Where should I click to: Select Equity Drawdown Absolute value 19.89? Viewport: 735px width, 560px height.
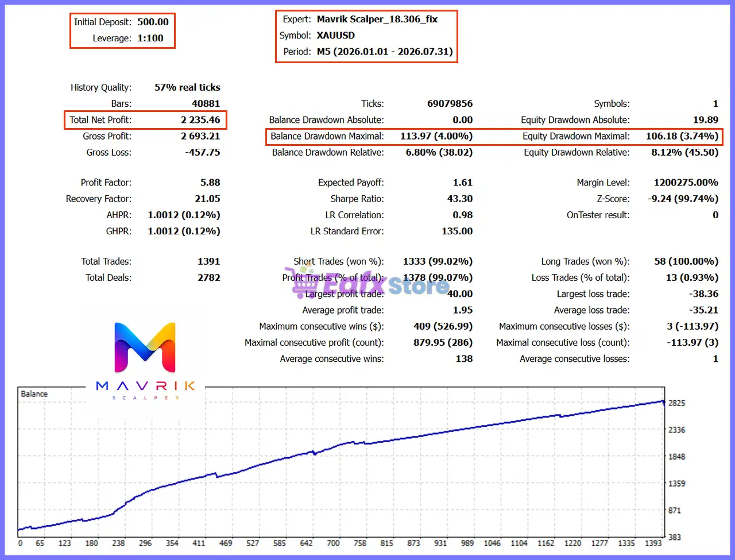pyautogui.click(x=706, y=119)
